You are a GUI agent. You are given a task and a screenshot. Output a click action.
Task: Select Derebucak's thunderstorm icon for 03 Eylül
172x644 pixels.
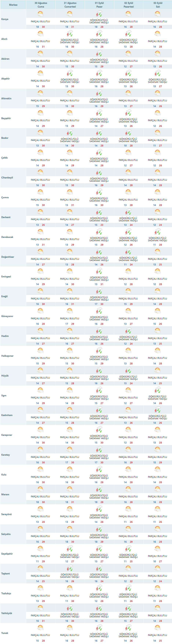pos(157,232)
